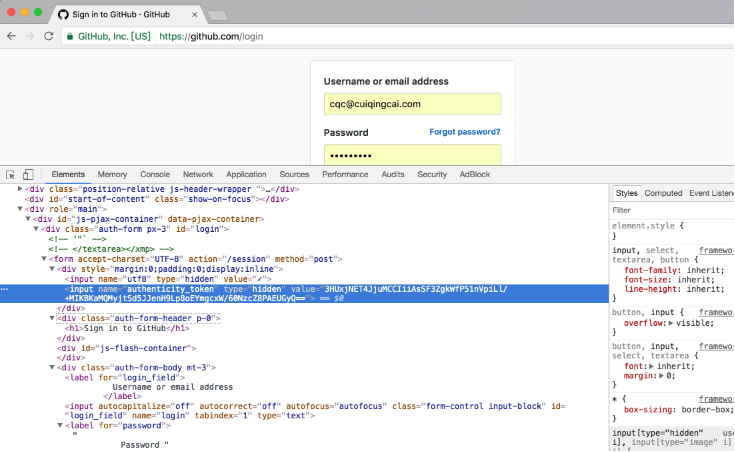This screenshot has height=452, width=735.
Task: Expand the js-header-wrapper div node
Action: [x=20, y=189]
